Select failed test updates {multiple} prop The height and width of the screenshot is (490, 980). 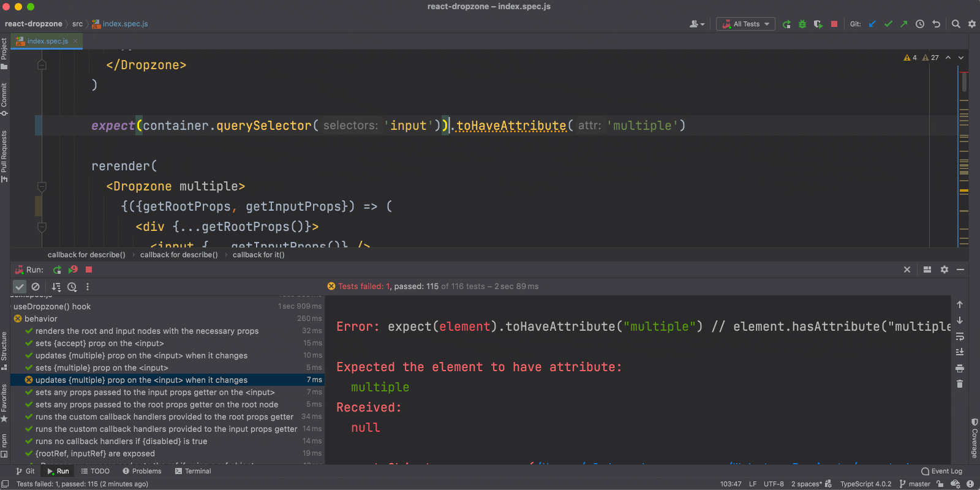coord(167,380)
